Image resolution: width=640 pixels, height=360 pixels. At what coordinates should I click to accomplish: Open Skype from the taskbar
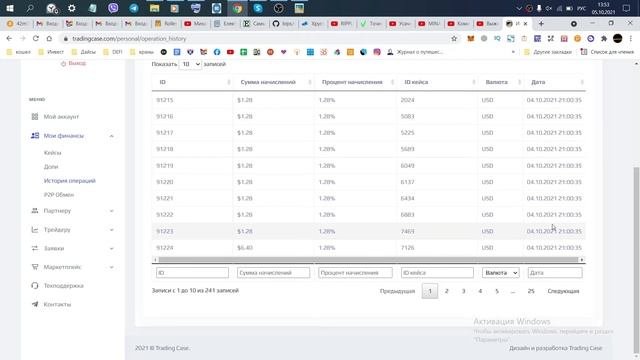pyautogui.click(x=258, y=8)
